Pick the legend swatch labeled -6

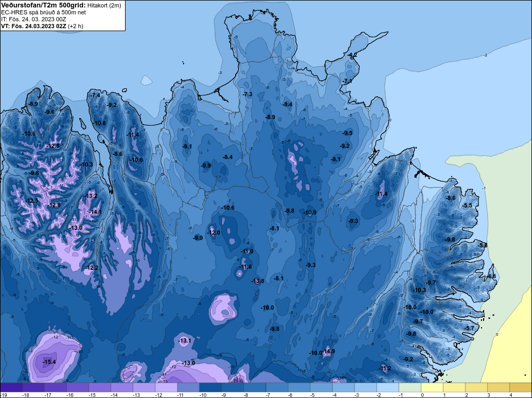click(x=299, y=387)
